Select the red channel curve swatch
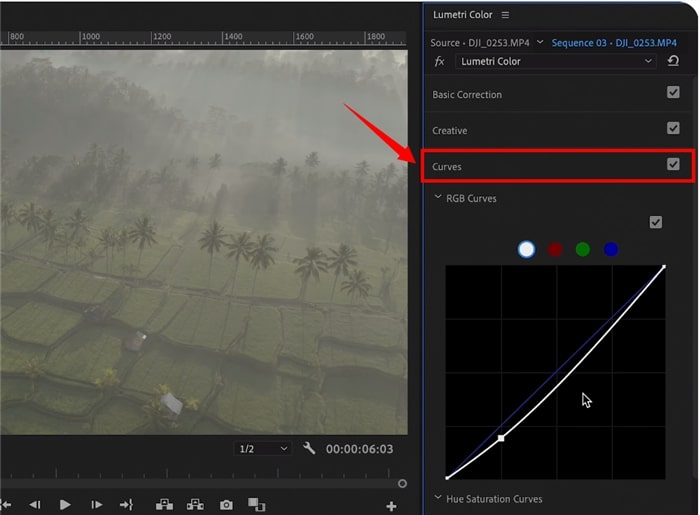The height and width of the screenshot is (515, 700). (x=555, y=249)
